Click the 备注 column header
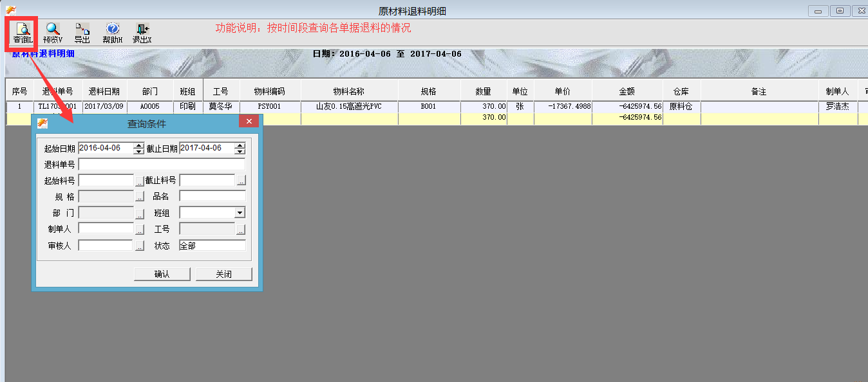 tap(759, 92)
